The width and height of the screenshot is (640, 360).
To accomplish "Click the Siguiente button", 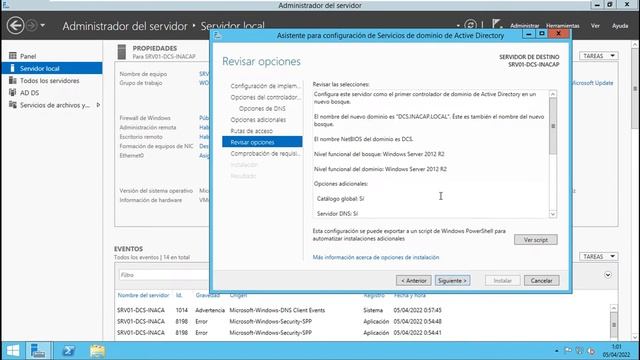I will 452,280.
